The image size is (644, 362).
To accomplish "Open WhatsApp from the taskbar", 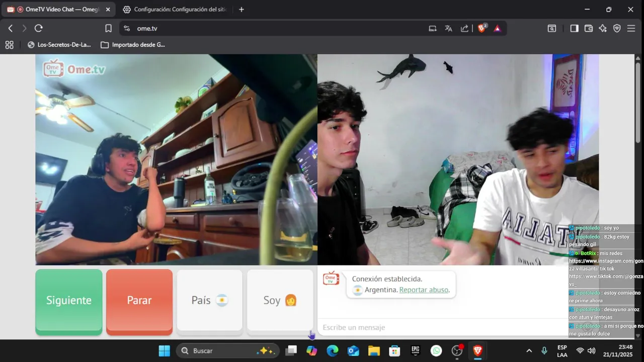I will [x=436, y=351].
